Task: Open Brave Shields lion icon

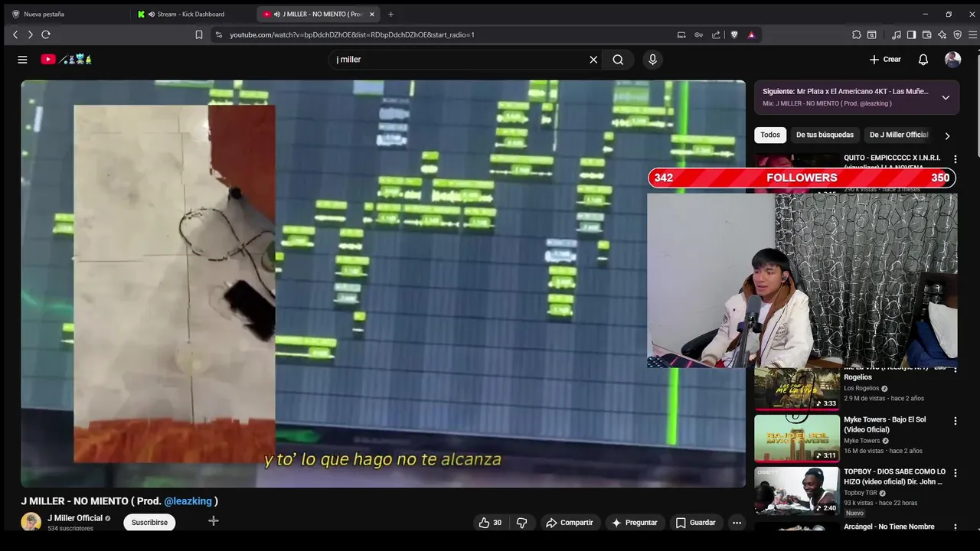Action: tap(734, 34)
